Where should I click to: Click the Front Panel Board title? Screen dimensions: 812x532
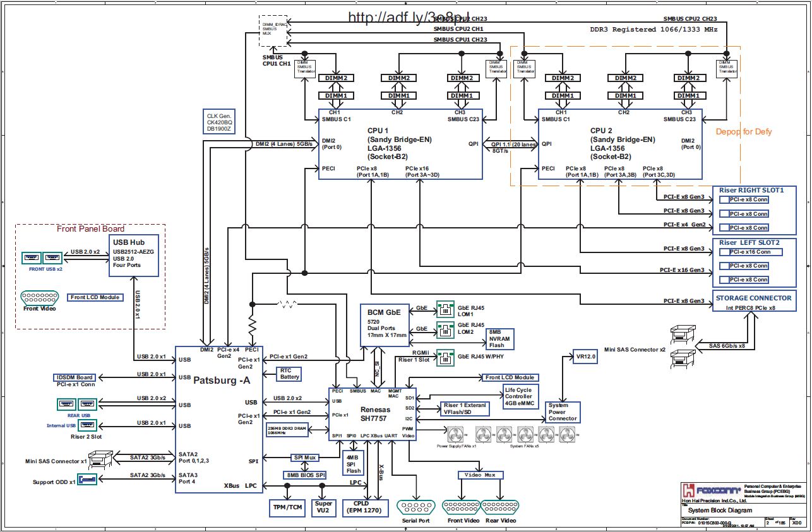tap(91, 229)
